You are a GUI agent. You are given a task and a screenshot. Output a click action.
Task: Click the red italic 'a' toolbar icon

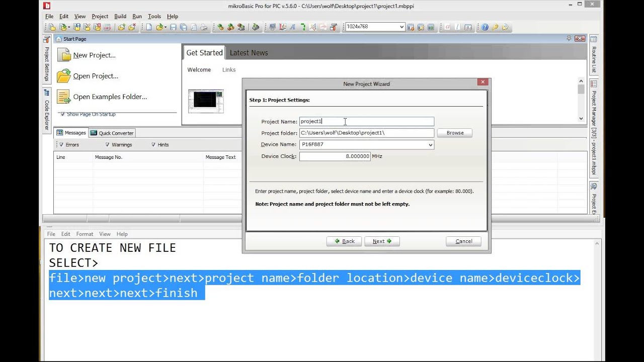point(448,27)
